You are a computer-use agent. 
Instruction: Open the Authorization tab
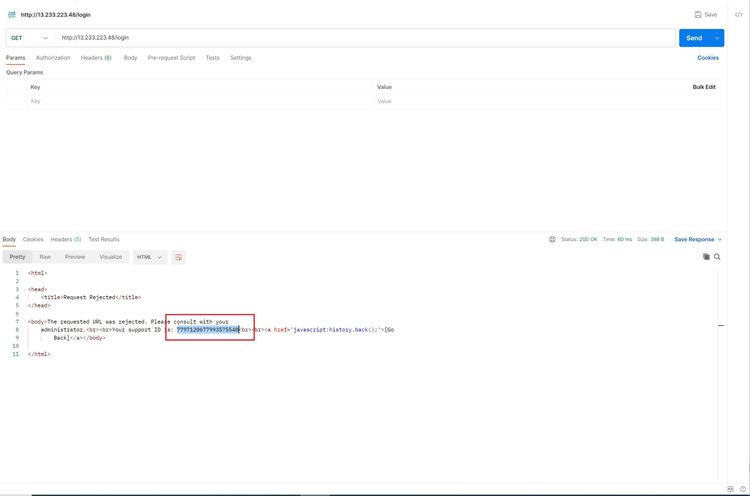coord(53,58)
